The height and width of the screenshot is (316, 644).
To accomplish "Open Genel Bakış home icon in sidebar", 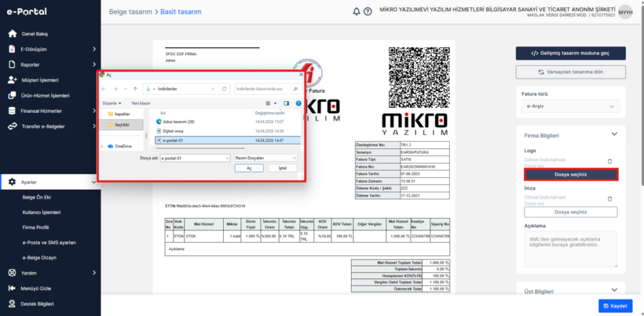I will [13, 34].
